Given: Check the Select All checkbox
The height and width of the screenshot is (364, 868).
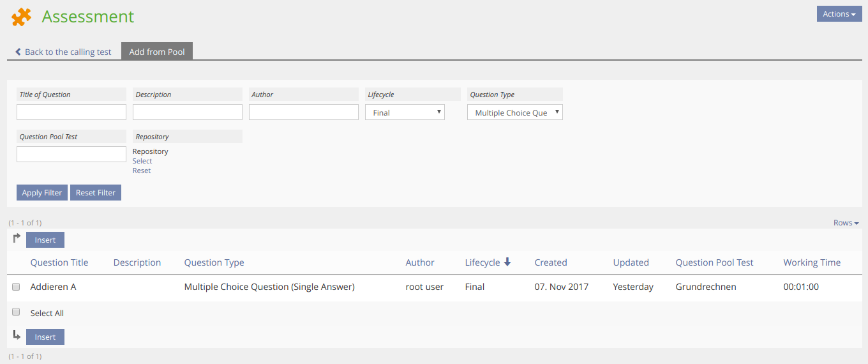Looking at the screenshot, I should [x=17, y=313].
